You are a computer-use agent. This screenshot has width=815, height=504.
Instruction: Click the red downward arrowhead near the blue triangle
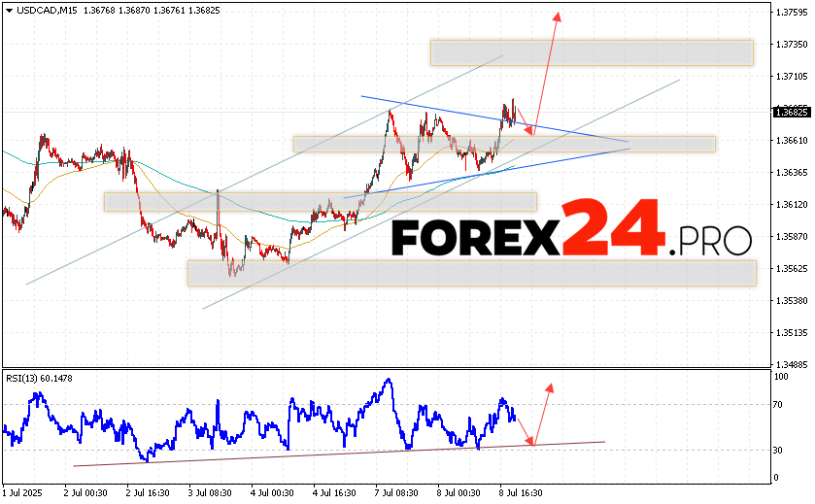[529, 131]
